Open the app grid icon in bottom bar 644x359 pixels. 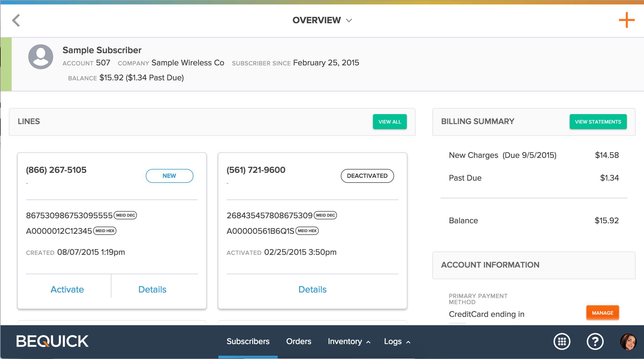(x=562, y=341)
